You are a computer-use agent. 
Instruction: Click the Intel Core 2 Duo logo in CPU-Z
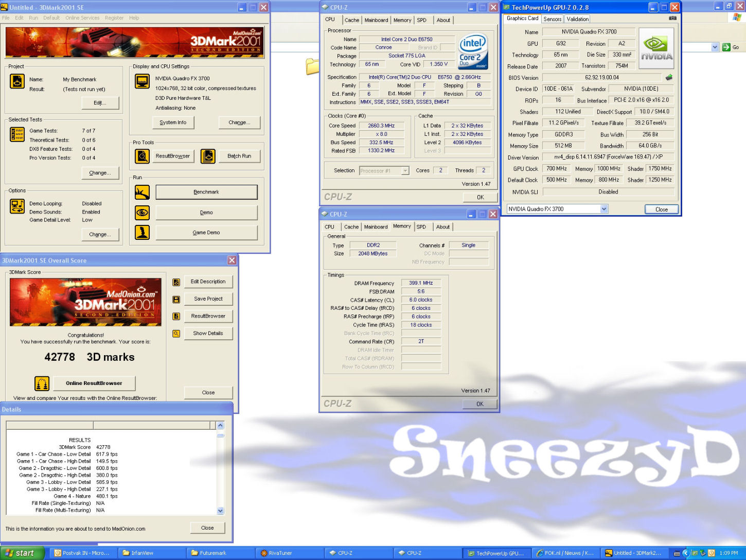point(473,52)
